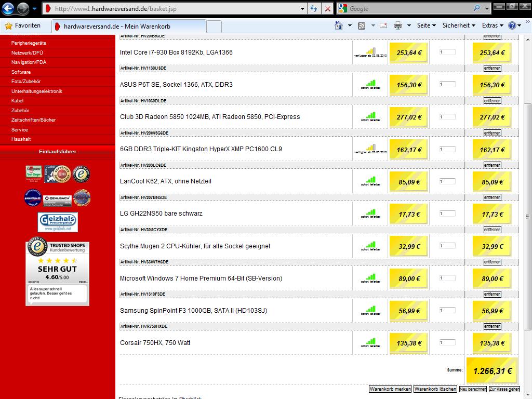Select the hardwareversand.de Mein Warenkorb tab
The height and width of the screenshot is (399, 532).
pos(129,26)
